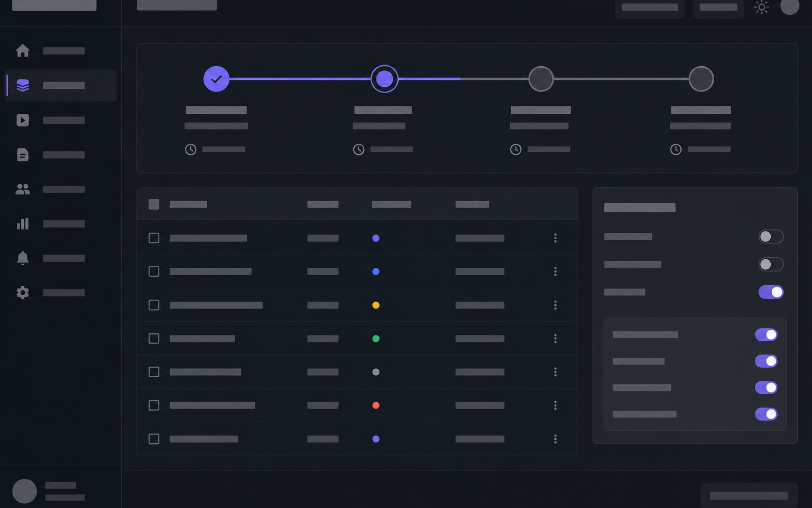Open the round user avatar in top header
Screen dimensions: 812x508
coord(790,6)
